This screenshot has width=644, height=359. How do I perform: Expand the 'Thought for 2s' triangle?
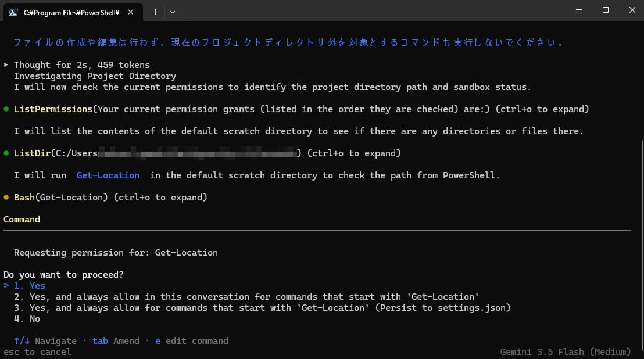6,65
